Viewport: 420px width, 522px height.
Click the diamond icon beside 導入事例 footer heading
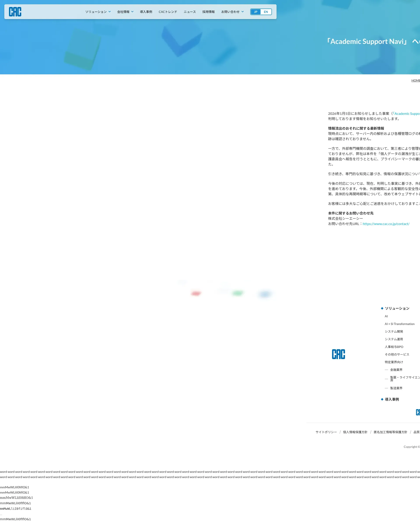382,400
